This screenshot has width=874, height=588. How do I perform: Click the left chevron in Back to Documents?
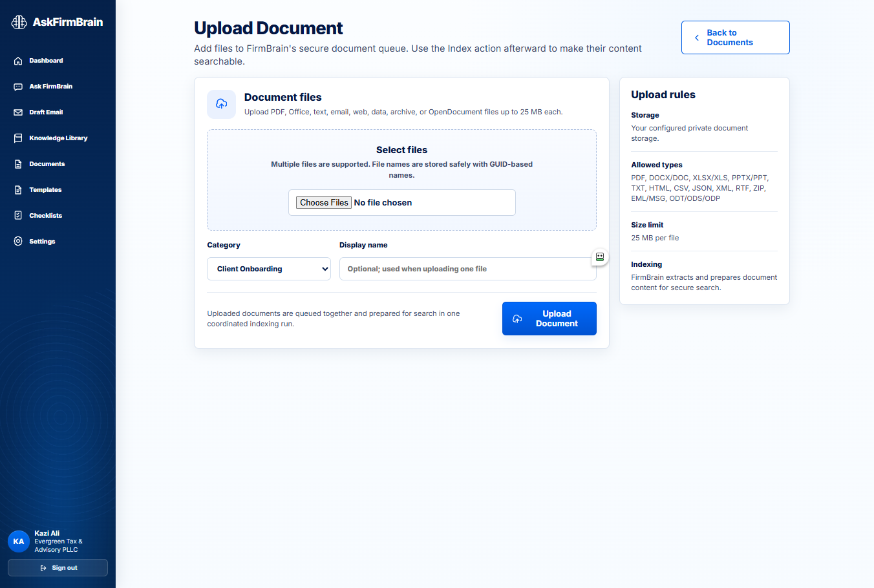click(697, 37)
